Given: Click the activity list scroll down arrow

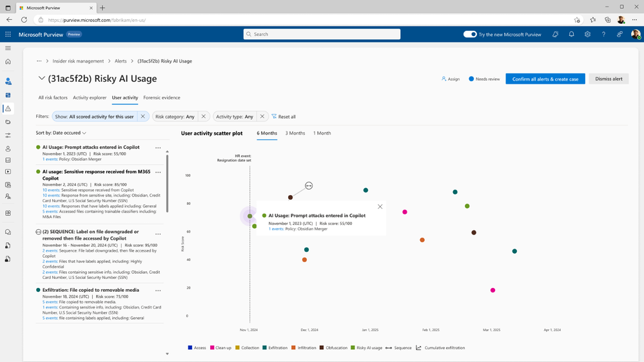Looking at the screenshot, I should (x=167, y=354).
